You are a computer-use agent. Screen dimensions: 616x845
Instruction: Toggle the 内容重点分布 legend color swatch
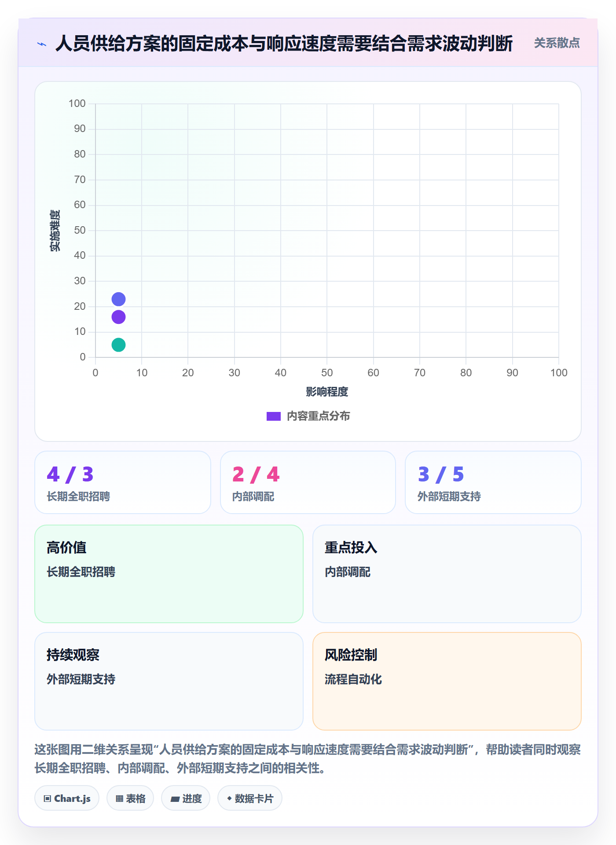(x=273, y=416)
